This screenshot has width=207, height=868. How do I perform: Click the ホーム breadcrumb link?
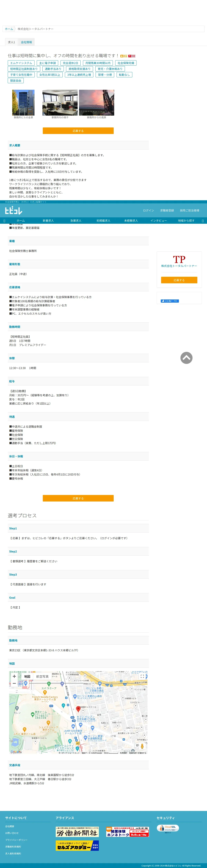(9, 29)
